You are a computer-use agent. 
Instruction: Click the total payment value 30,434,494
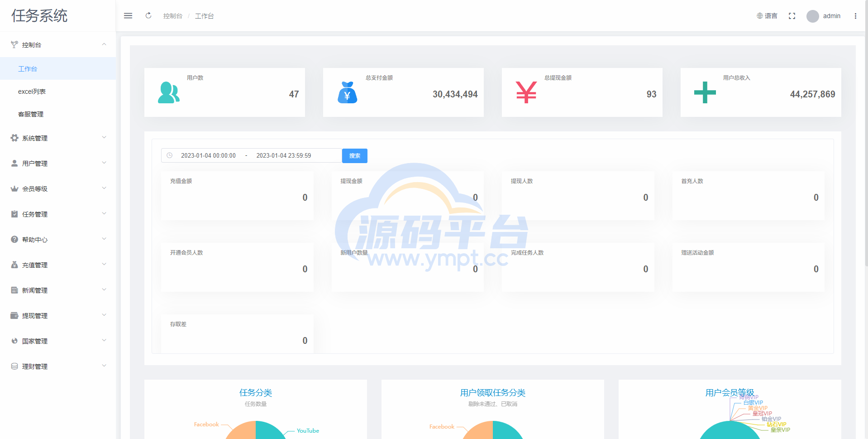click(455, 94)
